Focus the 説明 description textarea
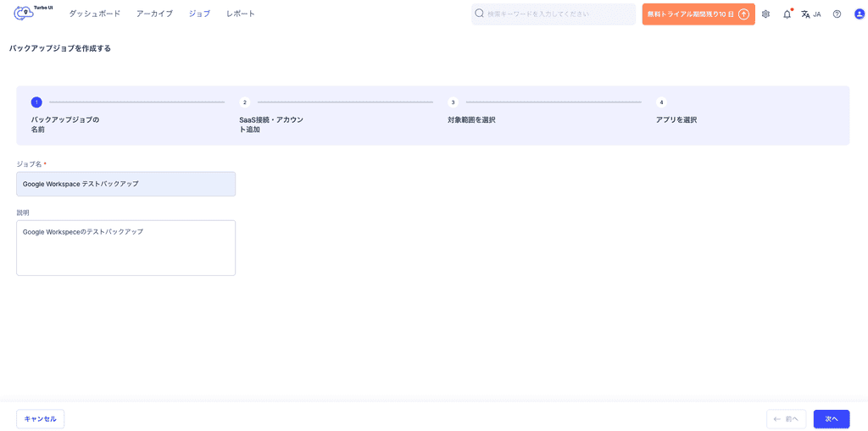The height and width of the screenshot is (431, 868). point(125,248)
